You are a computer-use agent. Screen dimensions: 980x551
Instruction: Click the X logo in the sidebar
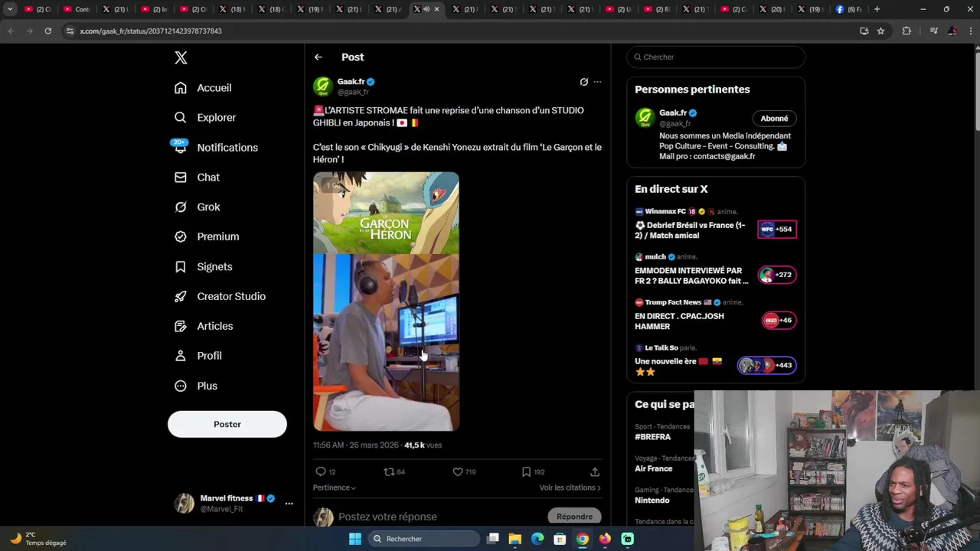(x=181, y=57)
